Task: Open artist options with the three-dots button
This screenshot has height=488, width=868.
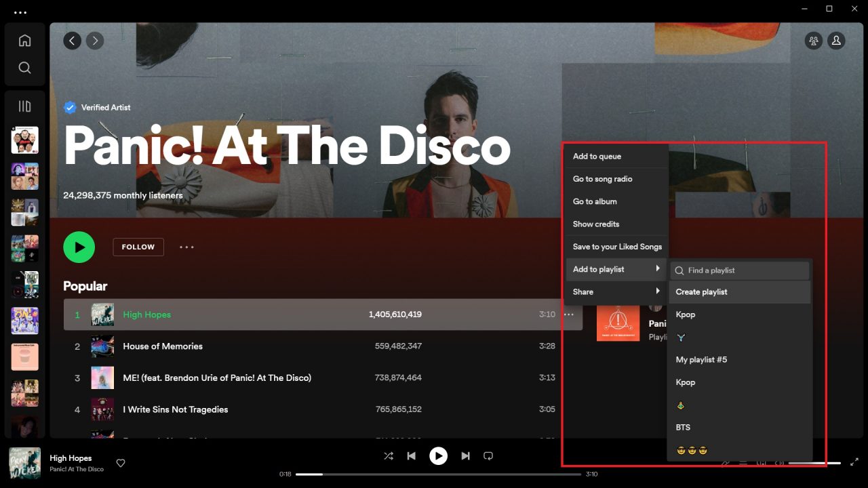Action: (x=186, y=247)
